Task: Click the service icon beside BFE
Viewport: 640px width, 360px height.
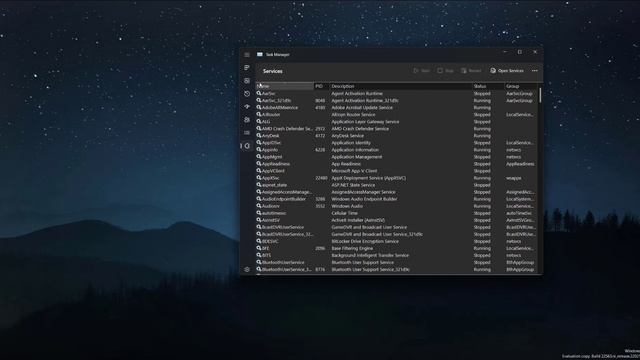Action: tap(259, 248)
